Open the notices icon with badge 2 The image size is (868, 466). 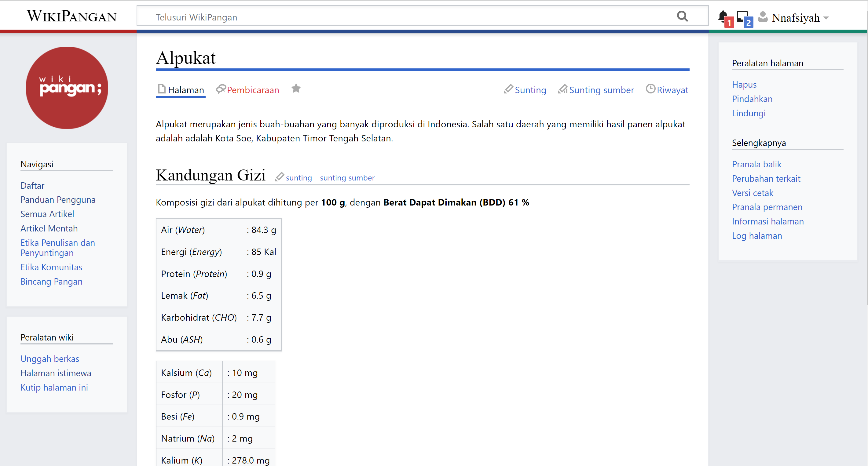coord(742,16)
